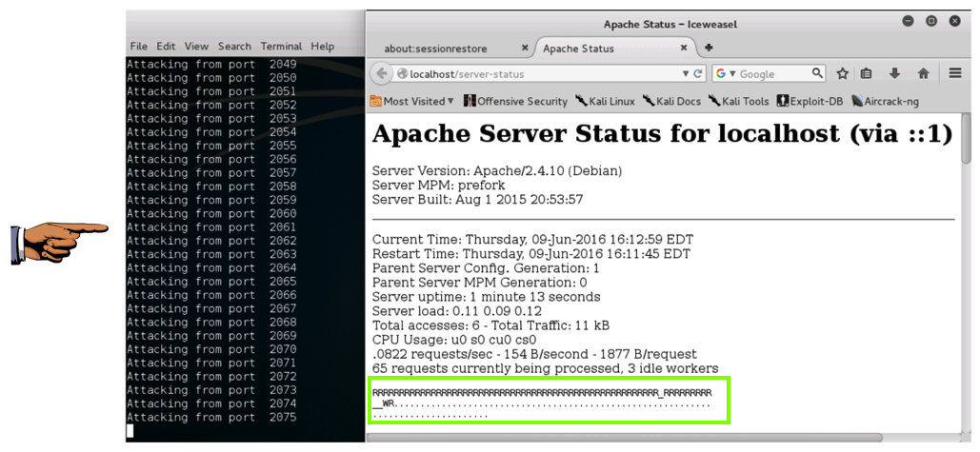Open the downloads arrow icon

895,74
